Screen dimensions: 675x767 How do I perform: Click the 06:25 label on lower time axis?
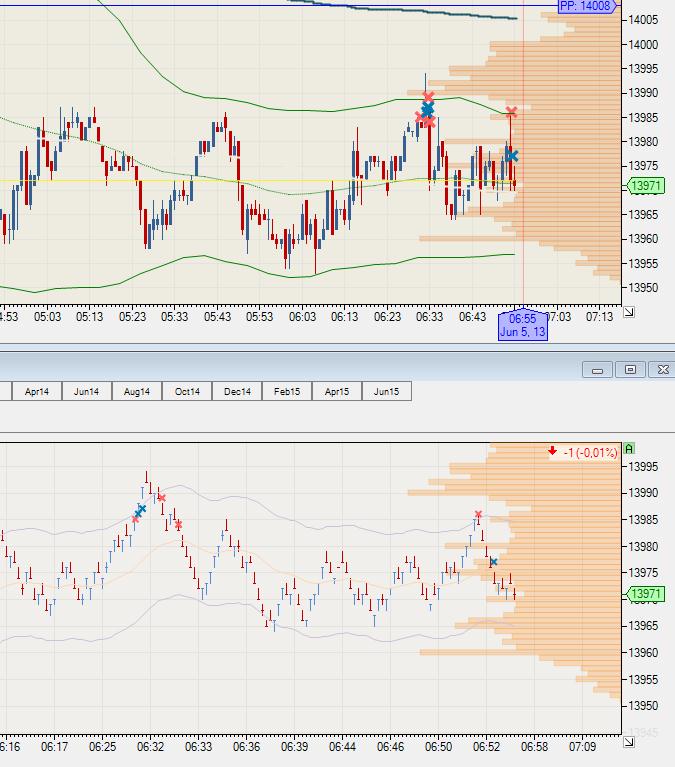pos(102,747)
